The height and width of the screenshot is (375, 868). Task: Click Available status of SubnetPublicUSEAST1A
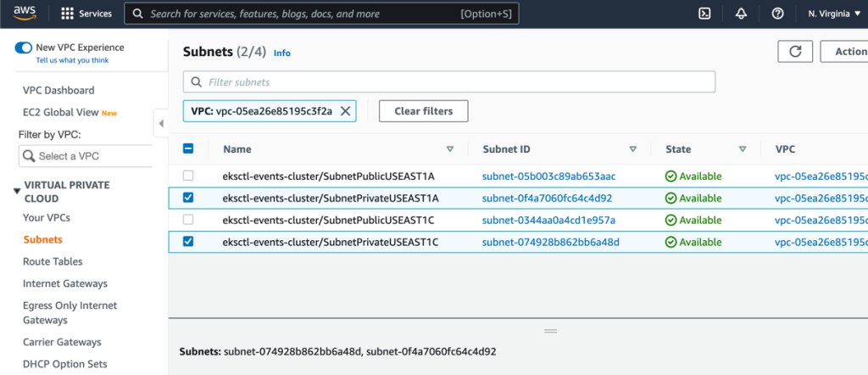pos(693,176)
